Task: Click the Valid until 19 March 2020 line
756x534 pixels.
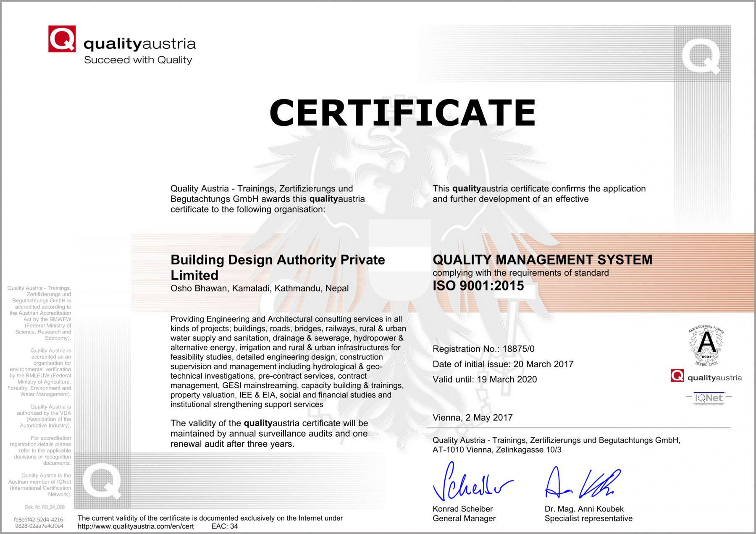Action: 485,380
